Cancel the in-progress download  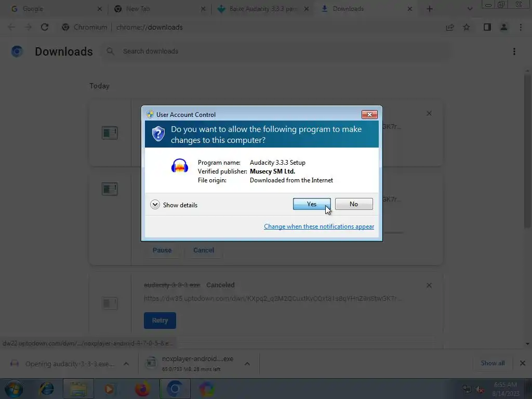tap(204, 250)
